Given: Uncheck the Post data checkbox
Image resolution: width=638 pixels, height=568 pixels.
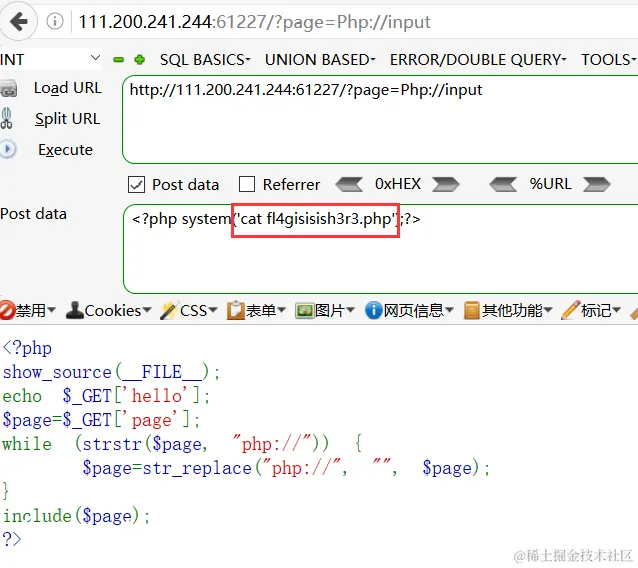Looking at the screenshot, I should 136,184.
